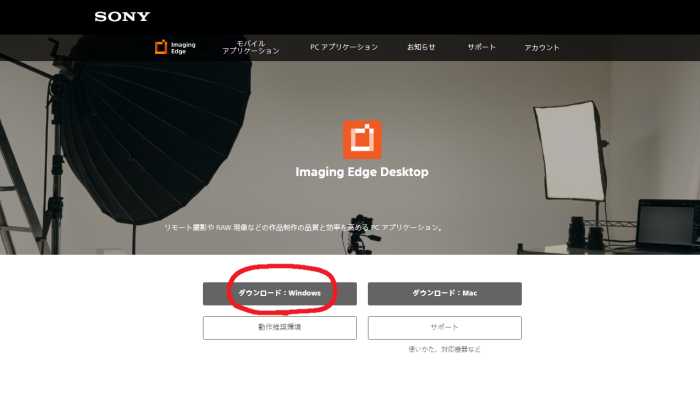Go to the お知らせ page
Viewport: 700px width, 394px height.
coord(421,47)
